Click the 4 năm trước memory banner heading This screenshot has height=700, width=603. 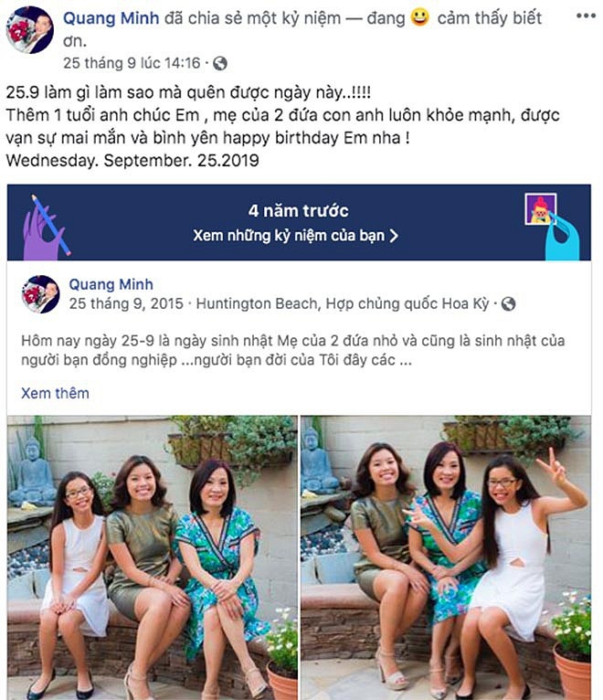coord(299,211)
